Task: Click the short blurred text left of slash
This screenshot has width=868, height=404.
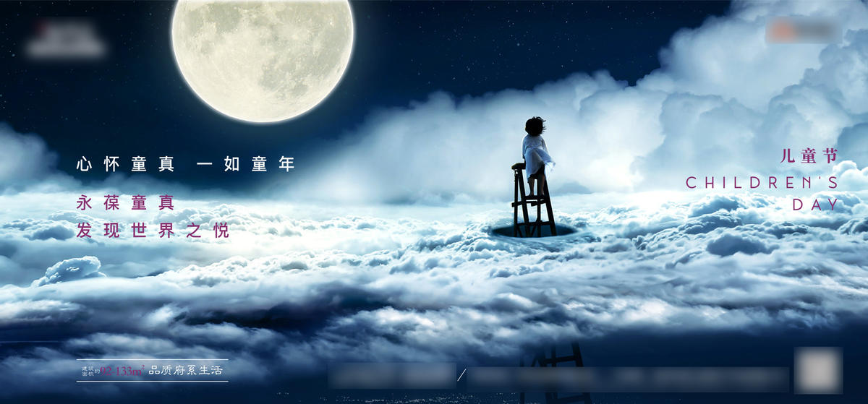Action: [x=391, y=376]
